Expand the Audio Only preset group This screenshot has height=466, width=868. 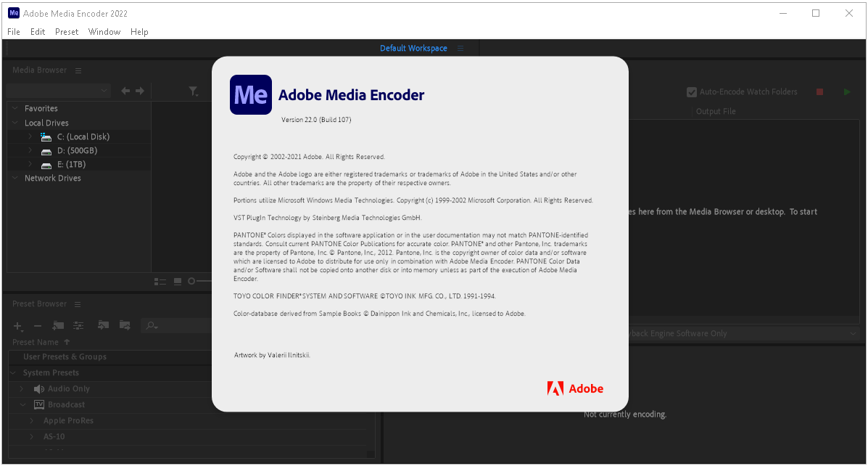(x=22, y=389)
